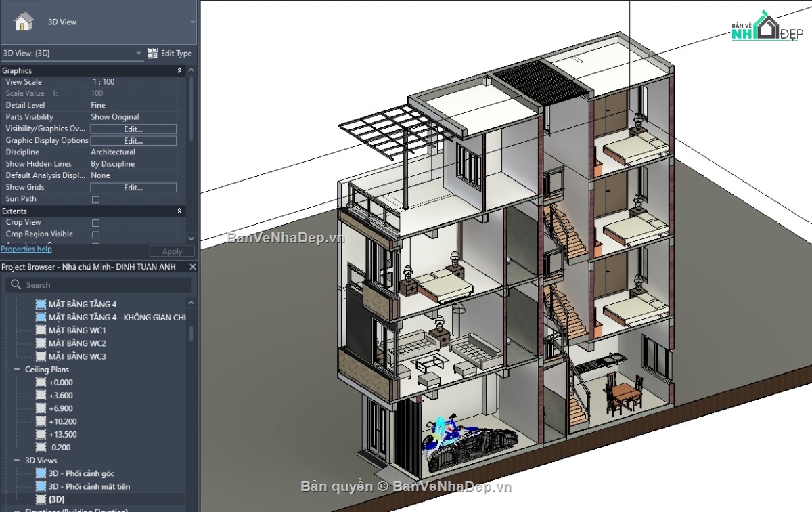
Task: Click the View Scale value 1 : 100
Action: tap(103, 82)
